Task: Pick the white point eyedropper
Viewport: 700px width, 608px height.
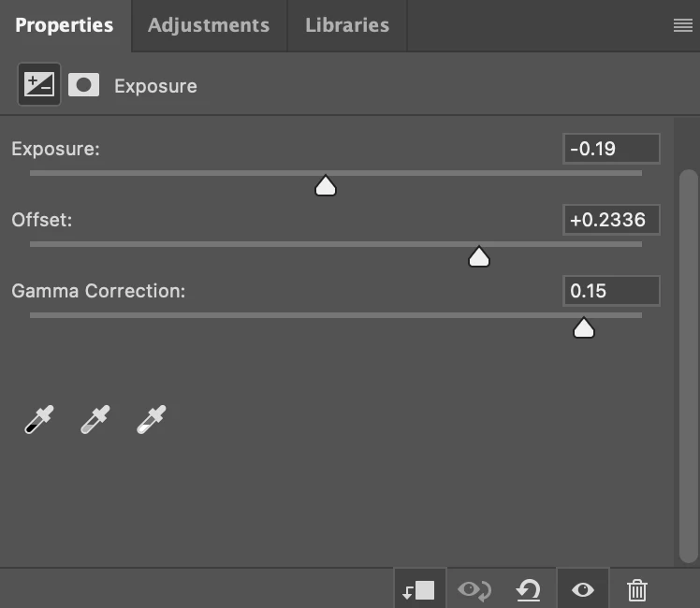Action: [152, 419]
